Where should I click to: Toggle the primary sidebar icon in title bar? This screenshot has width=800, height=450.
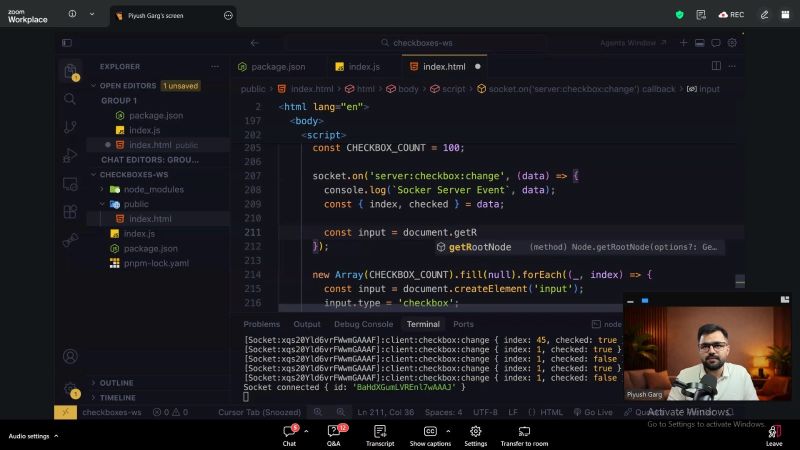[x=67, y=43]
